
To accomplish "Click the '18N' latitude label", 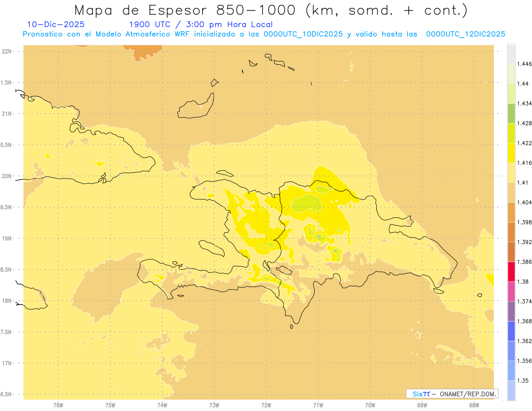I will click(x=7, y=301).
